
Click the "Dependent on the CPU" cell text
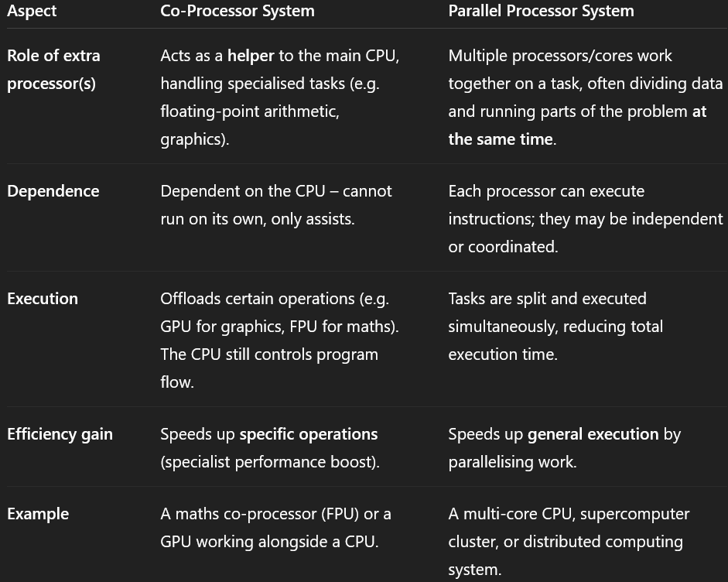tap(242, 191)
